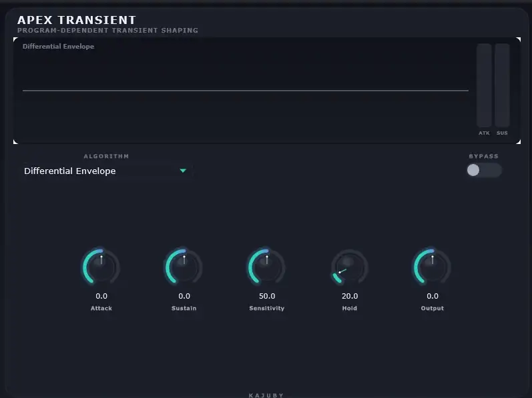Click the ATK meter bar

pos(484,85)
